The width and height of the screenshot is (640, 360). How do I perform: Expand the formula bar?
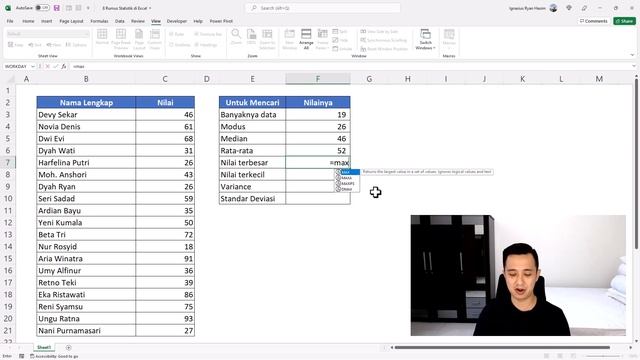[634, 66]
